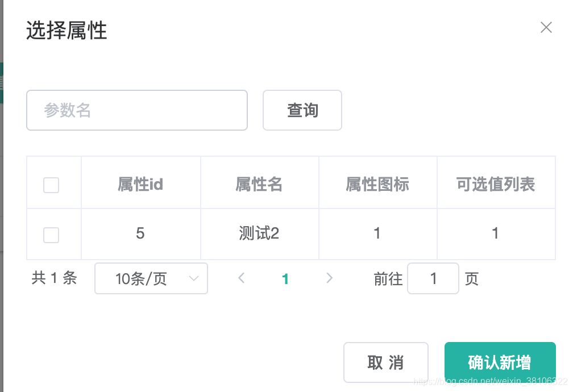Select page number 1 in pagination
The image size is (573, 392).
(285, 278)
